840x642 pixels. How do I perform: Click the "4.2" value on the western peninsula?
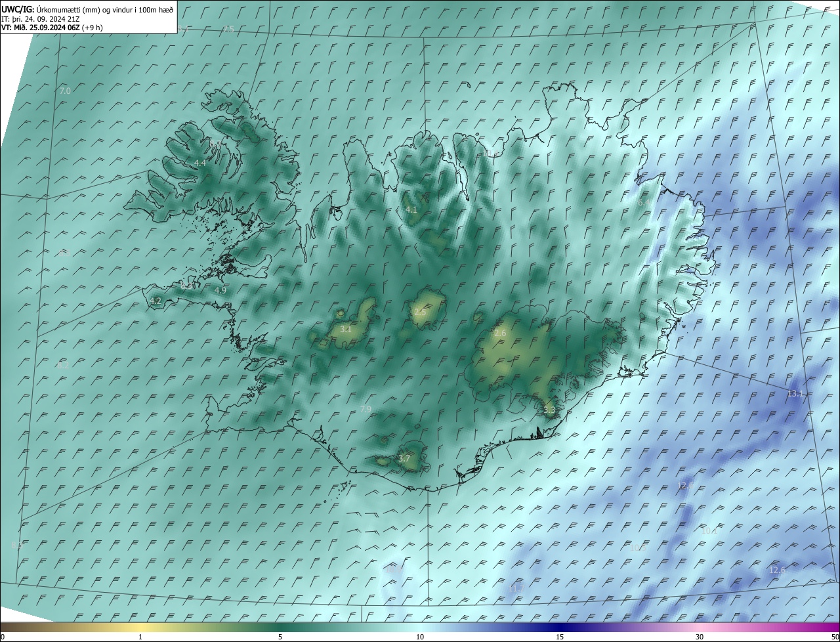[x=156, y=301]
